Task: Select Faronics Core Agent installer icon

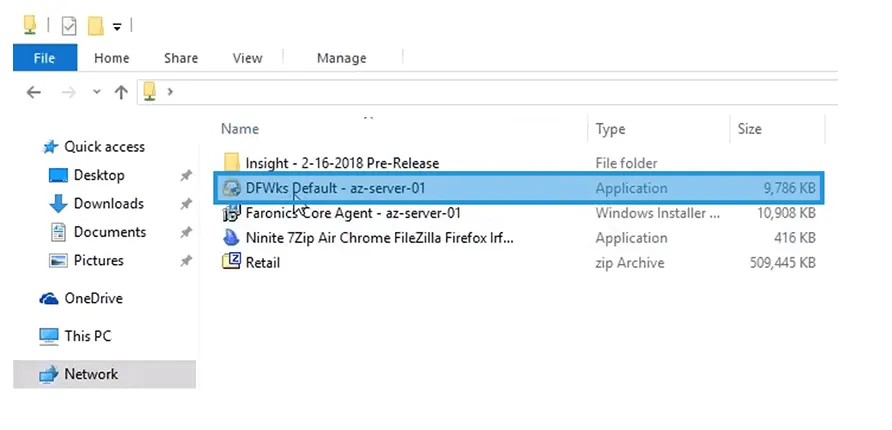Action: coord(232,213)
